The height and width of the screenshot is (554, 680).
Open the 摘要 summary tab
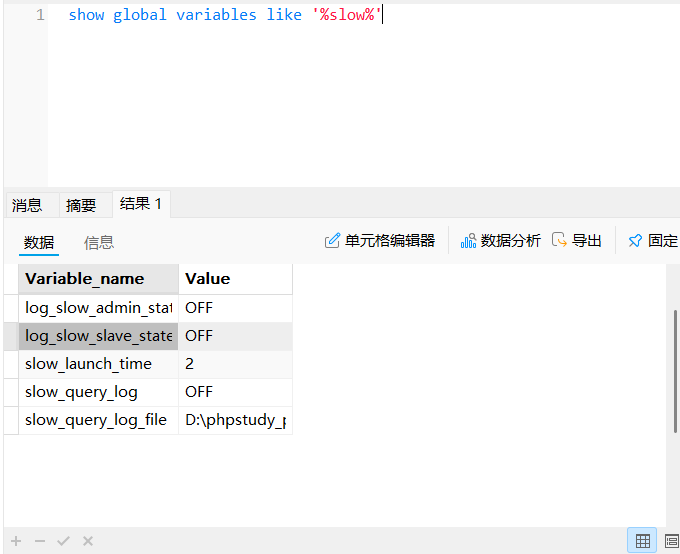coord(81,205)
